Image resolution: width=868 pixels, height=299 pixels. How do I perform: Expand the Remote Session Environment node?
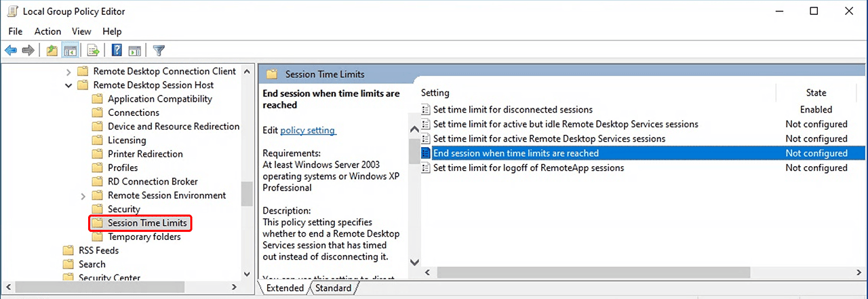(x=83, y=196)
